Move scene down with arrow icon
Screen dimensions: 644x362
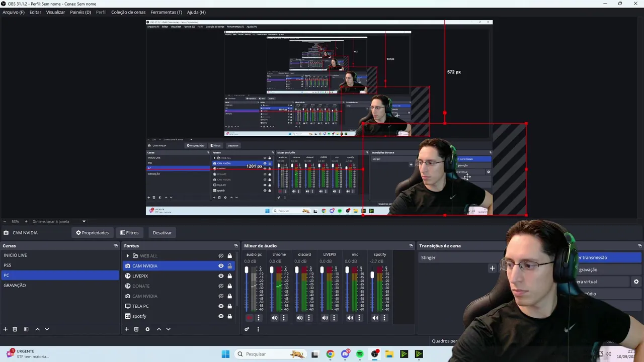coord(47,329)
